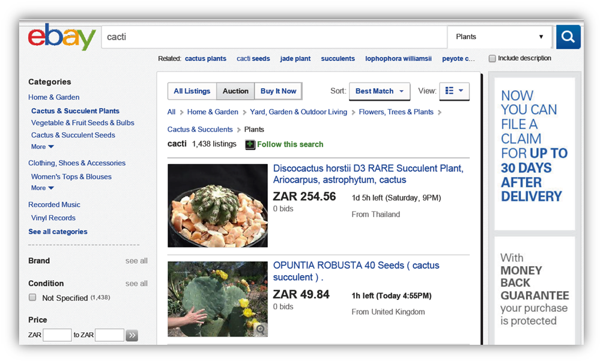
Task: Click the zoom magnifier on Opuntia image
Action: [261, 329]
